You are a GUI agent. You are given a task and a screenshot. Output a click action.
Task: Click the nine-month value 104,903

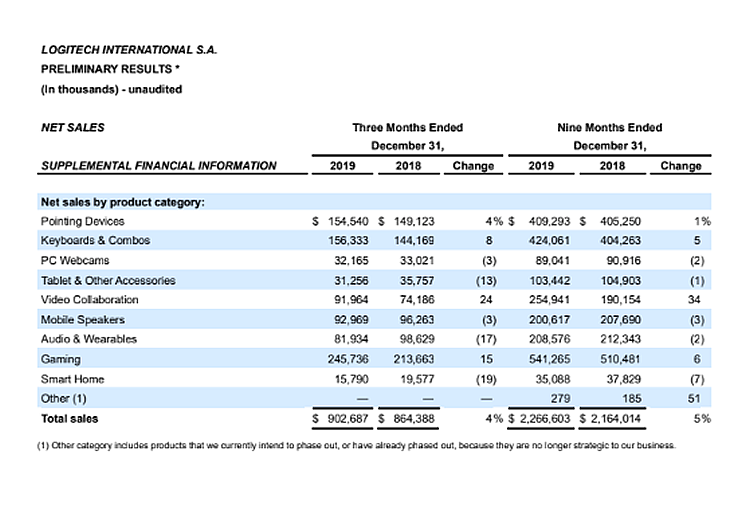tap(620, 281)
